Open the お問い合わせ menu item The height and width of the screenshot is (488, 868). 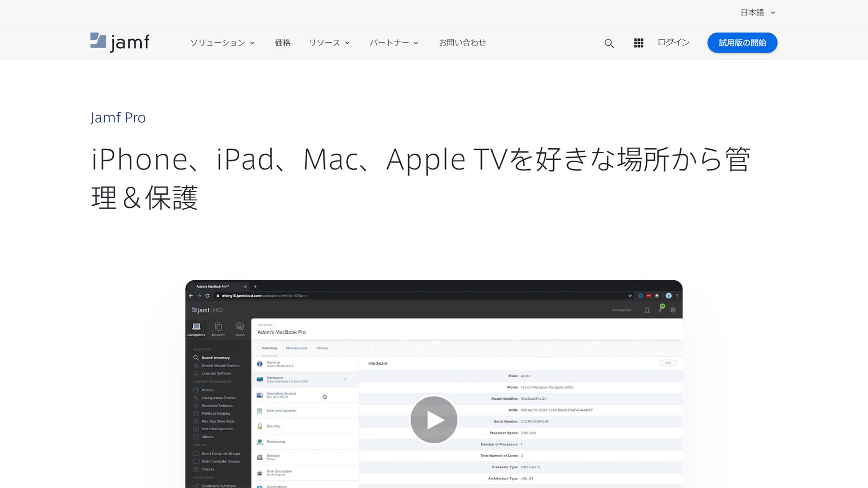tap(462, 42)
